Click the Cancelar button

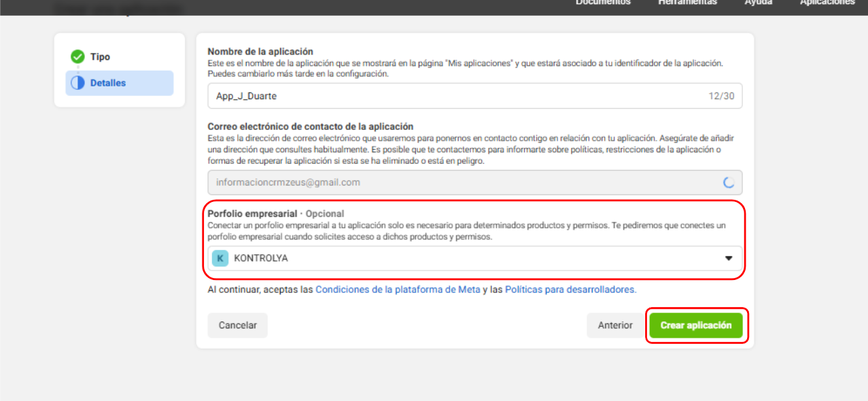click(237, 326)
